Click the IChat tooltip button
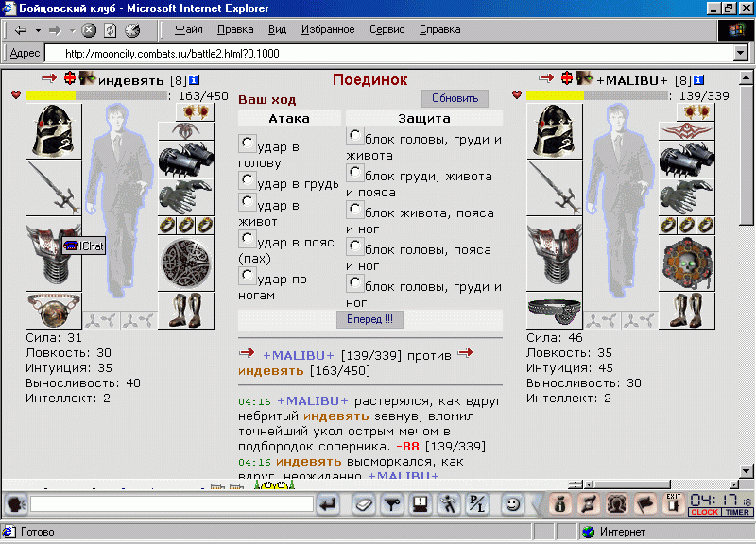This screenshot has height=544, width=756. pyautogui.click(x=84, y=246)
